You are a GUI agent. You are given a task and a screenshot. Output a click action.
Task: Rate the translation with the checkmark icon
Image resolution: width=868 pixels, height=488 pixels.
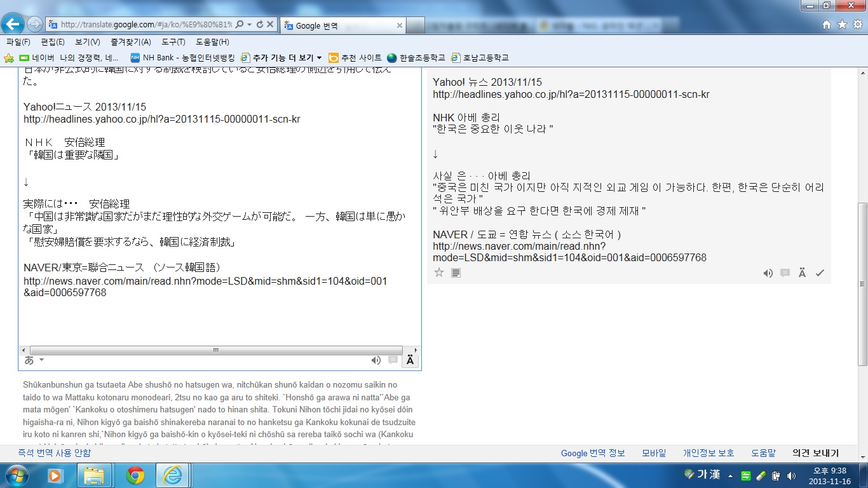[820, 273]
